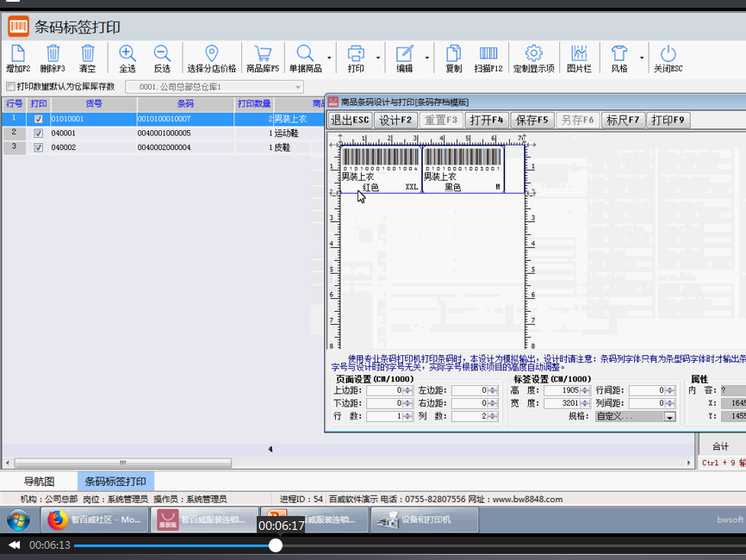746x560 pixels.
Task: Expand the 规格 自定义 combo box
Action: pyautogui.click(x=669, y=417)
